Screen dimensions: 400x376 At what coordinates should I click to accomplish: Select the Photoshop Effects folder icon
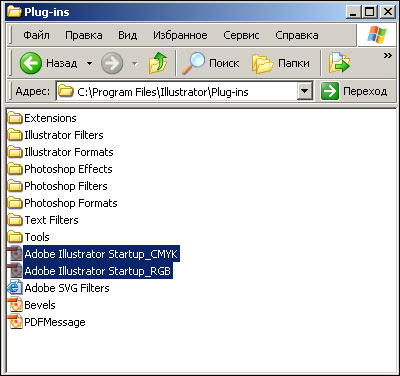click(15, 169)
